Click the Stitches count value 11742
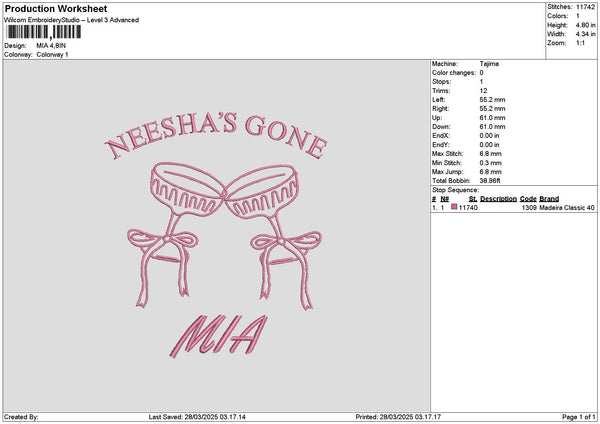 click(585, 7)
